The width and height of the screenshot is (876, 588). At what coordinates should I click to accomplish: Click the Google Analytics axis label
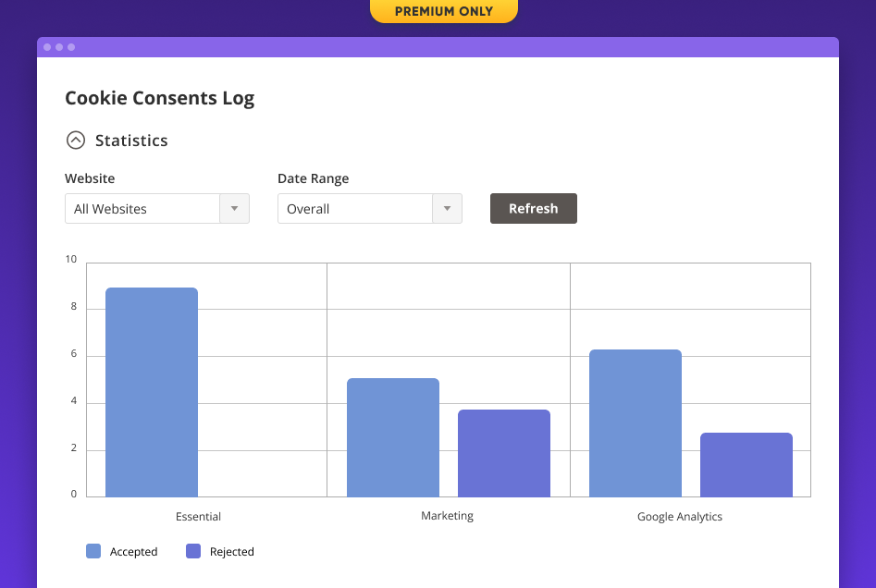(679, 516)
